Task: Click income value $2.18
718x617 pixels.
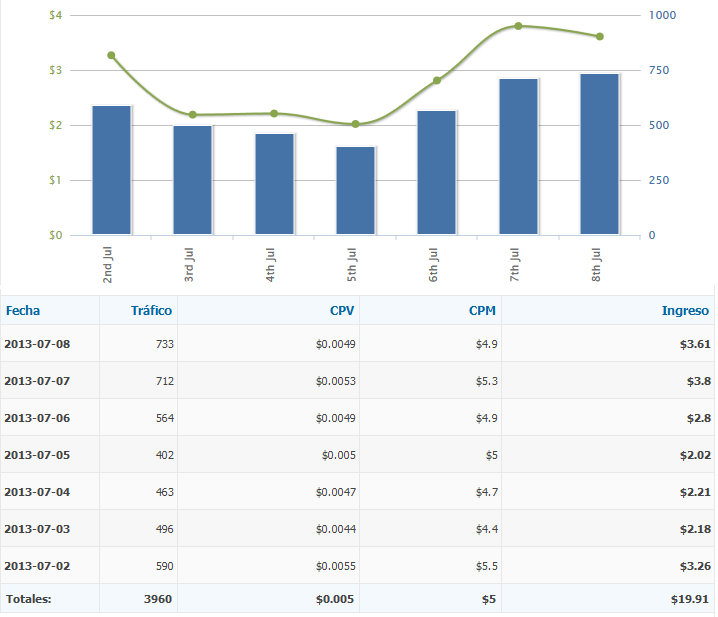Action: (x=695, y=529)
